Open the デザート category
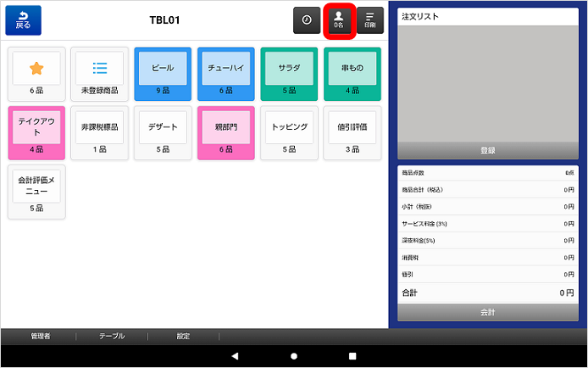588x368 pixels. pyautogui.click(x=163, y=132)
